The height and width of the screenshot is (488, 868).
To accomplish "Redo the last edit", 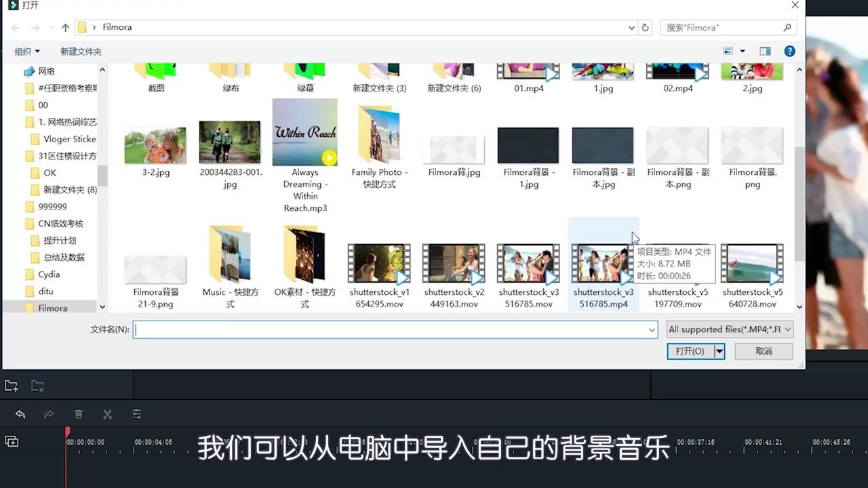I will point(48,413).
